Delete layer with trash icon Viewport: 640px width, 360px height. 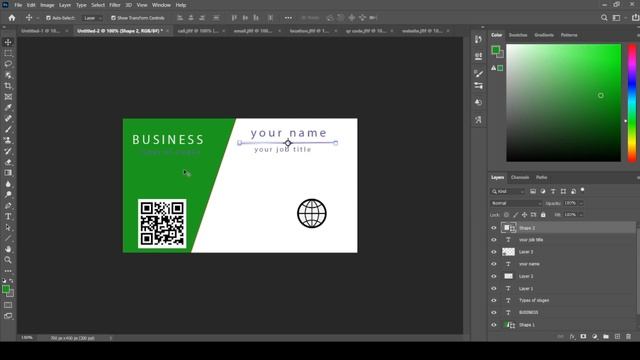628,337
